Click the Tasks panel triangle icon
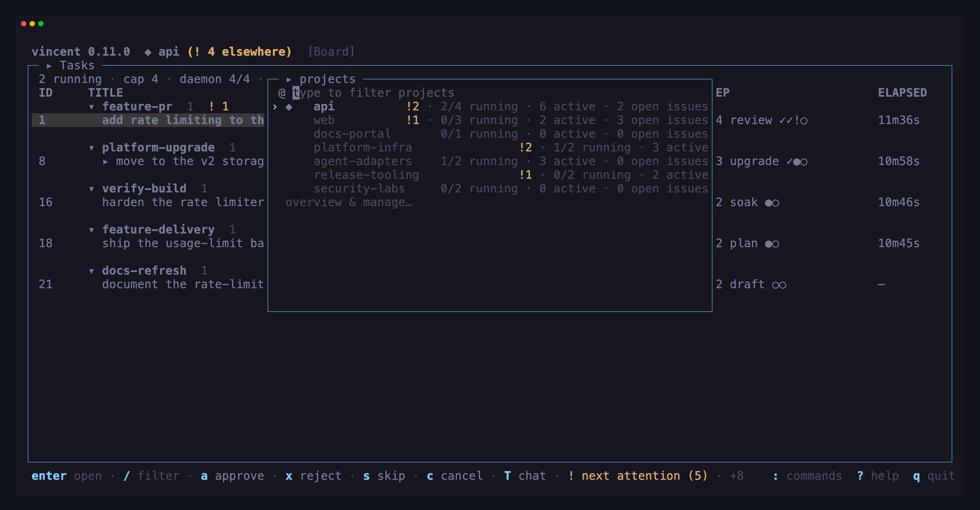Image resolution: width=980 pixels, height=510 pixels. point(49,66)
